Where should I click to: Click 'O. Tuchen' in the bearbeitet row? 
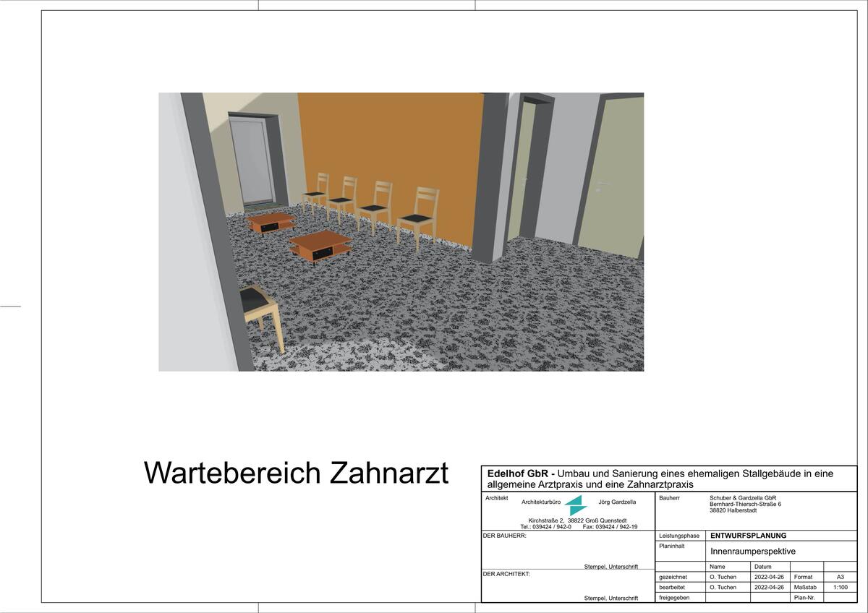tap(723, 588)
